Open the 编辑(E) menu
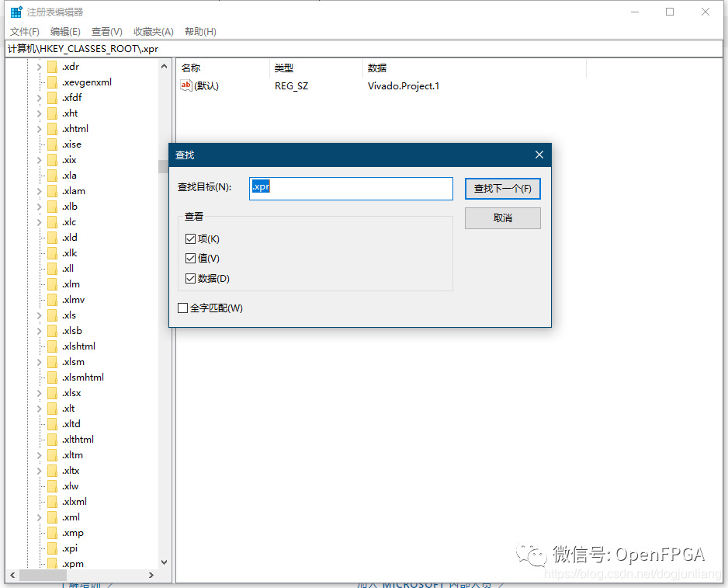Viewport: 728px width, 588px height. point(64,31)
